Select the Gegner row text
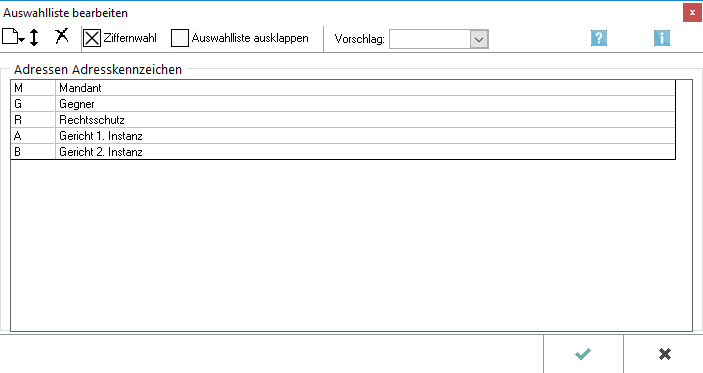This screenshot has height=373, width=703. click(x=77, y=104)
